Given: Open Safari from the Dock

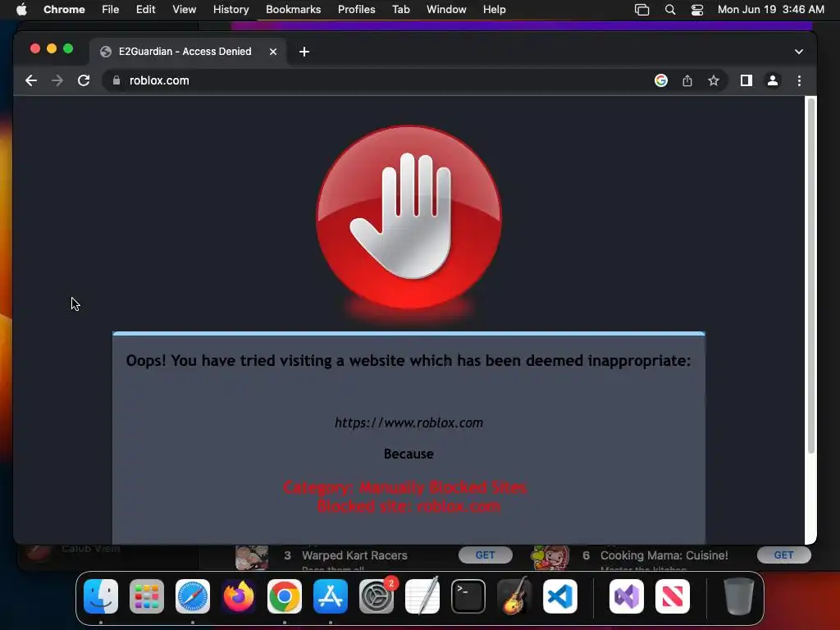Looking at the screenshot, I should 193,596.
